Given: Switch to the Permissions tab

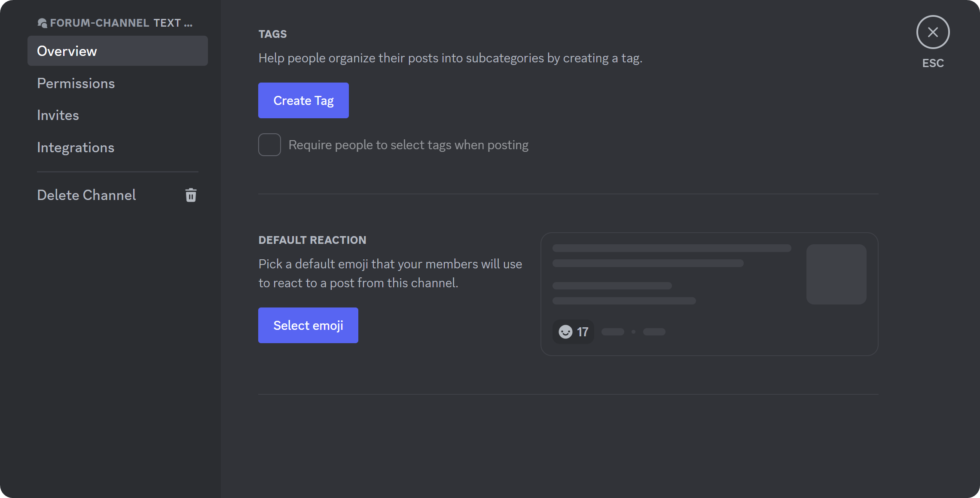Looking at the screenshot, I should 76,83.
